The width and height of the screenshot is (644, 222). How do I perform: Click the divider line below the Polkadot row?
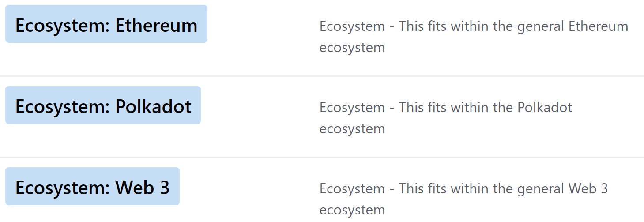tap(322, 158)
